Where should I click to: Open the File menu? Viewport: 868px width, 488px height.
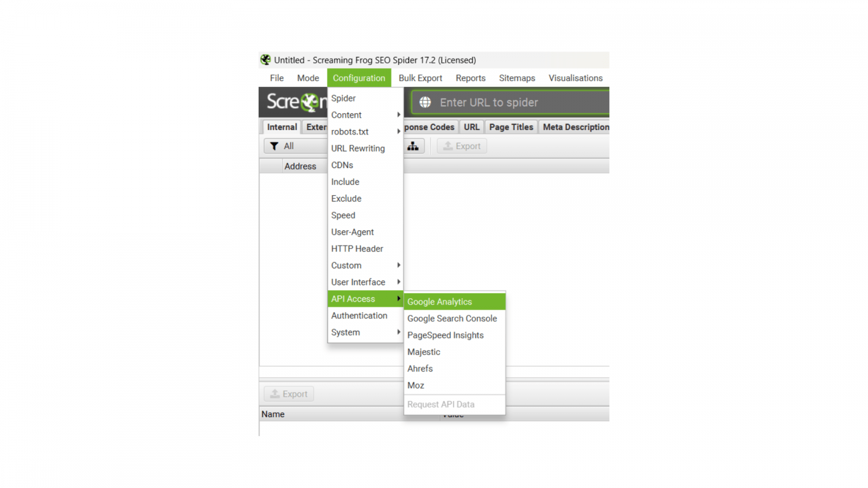[x=277, y=78]
